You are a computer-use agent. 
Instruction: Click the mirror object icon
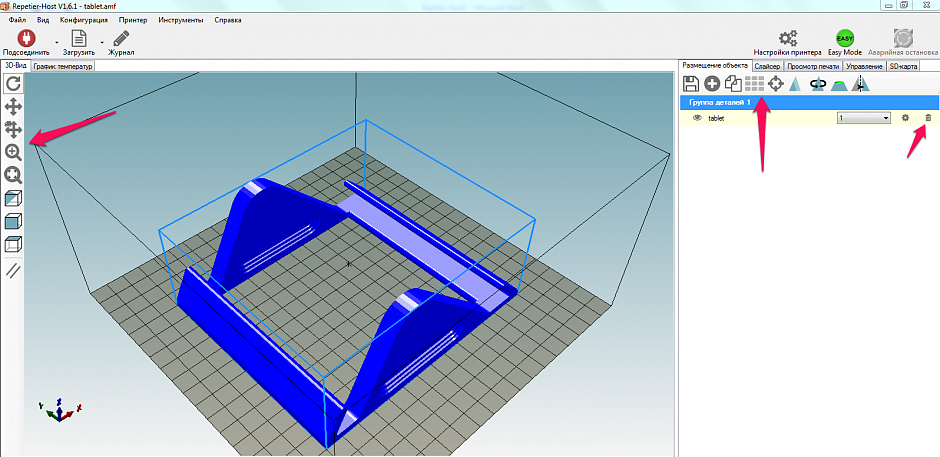[860, 84]
